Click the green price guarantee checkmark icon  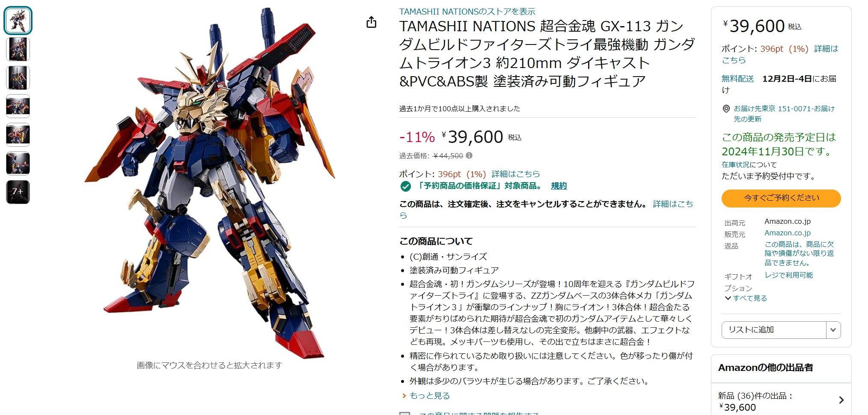(405, 186)
